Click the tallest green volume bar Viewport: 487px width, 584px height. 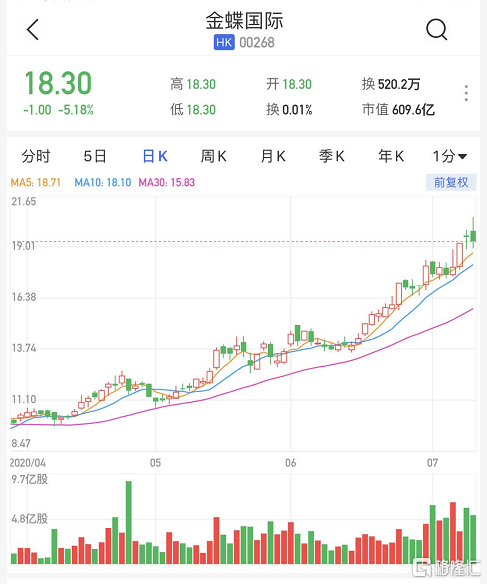(129, 522)
